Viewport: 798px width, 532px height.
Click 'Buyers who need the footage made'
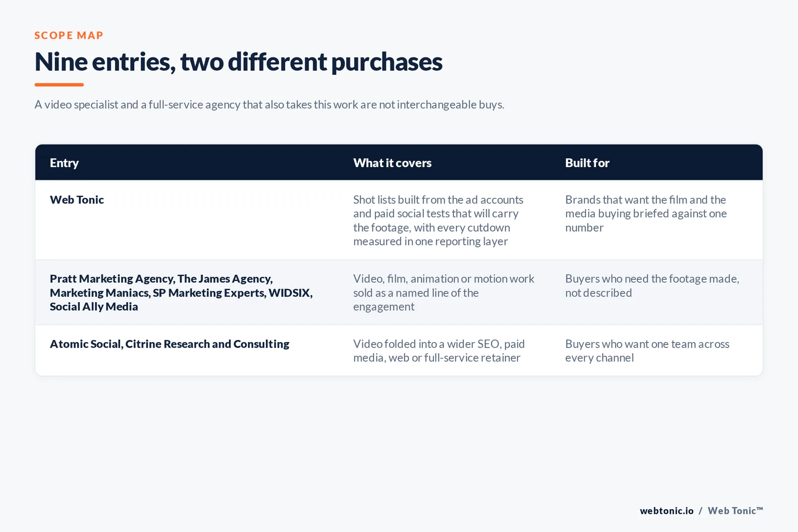click(x=652, y=286)
